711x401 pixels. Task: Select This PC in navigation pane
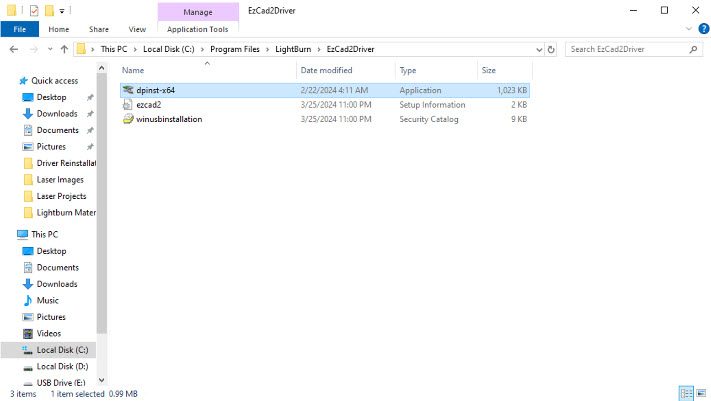click(x=44, y=234)
